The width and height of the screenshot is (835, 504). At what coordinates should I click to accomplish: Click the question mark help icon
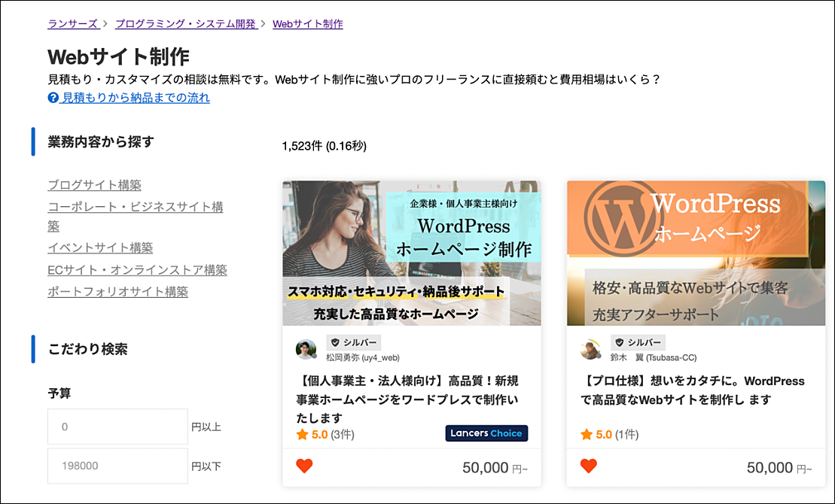click(53, 98)
